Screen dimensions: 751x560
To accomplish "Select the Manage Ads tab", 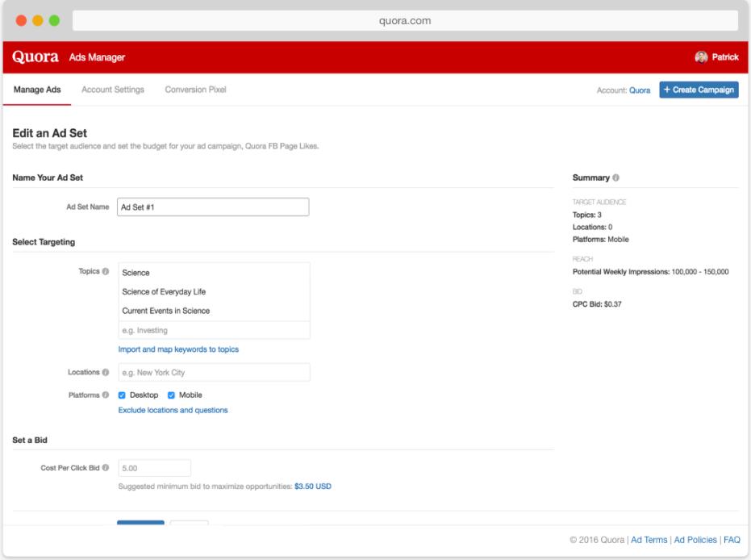I will [37, 90].
